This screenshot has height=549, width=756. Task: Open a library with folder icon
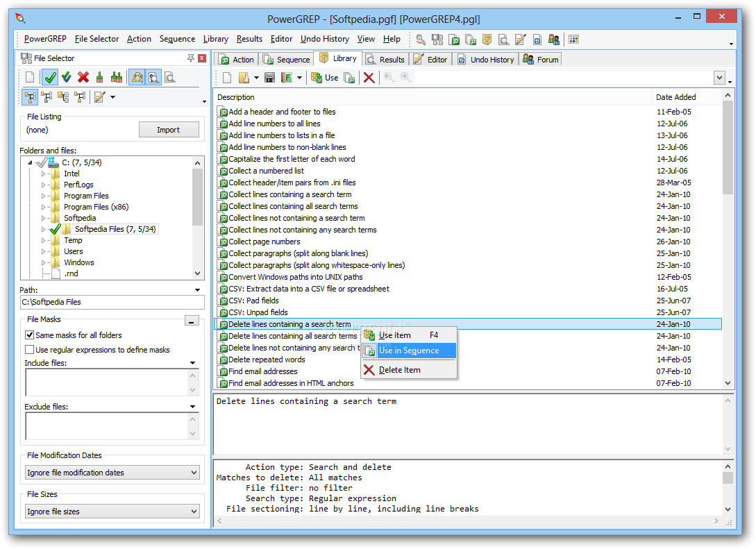pyautogui.click(x=244, y=78)
